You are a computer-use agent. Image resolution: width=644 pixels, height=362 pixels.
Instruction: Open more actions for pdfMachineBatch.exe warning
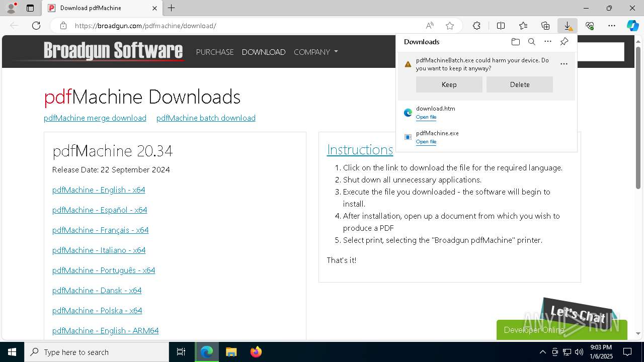(x=564, y=64)
